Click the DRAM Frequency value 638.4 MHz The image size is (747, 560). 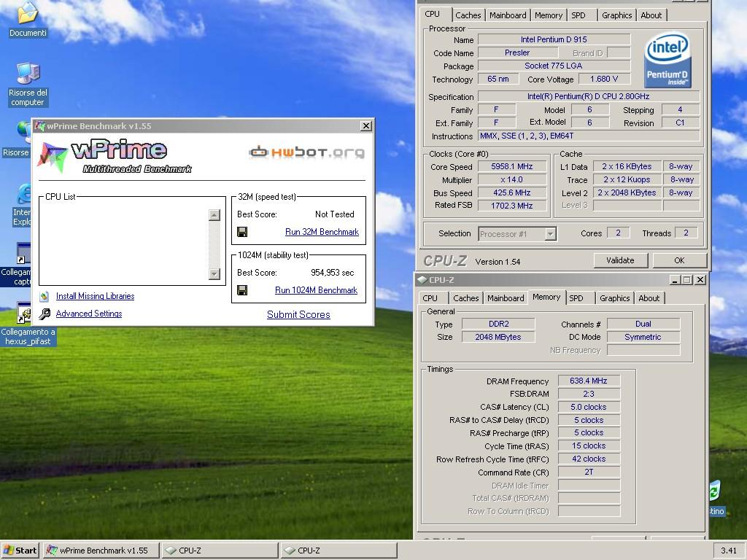coord(589,381)
